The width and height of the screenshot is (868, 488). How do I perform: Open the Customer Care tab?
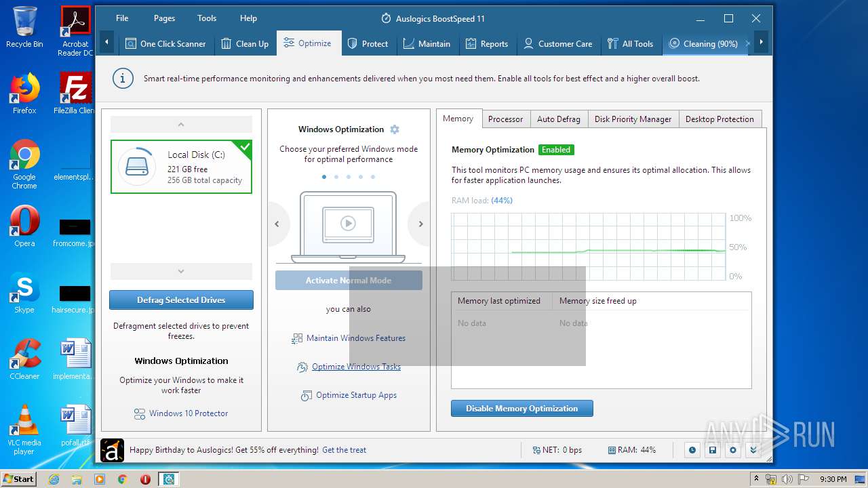click(x=558, y=43)
